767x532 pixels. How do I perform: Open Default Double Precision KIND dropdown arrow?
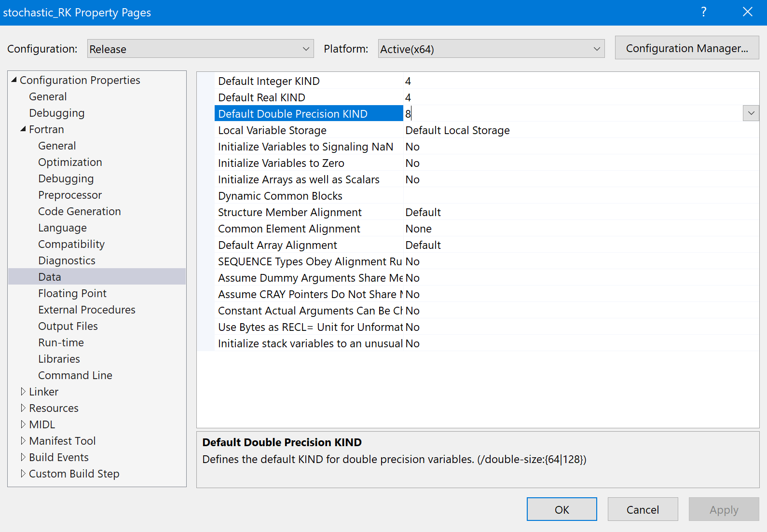coord(751,113)
